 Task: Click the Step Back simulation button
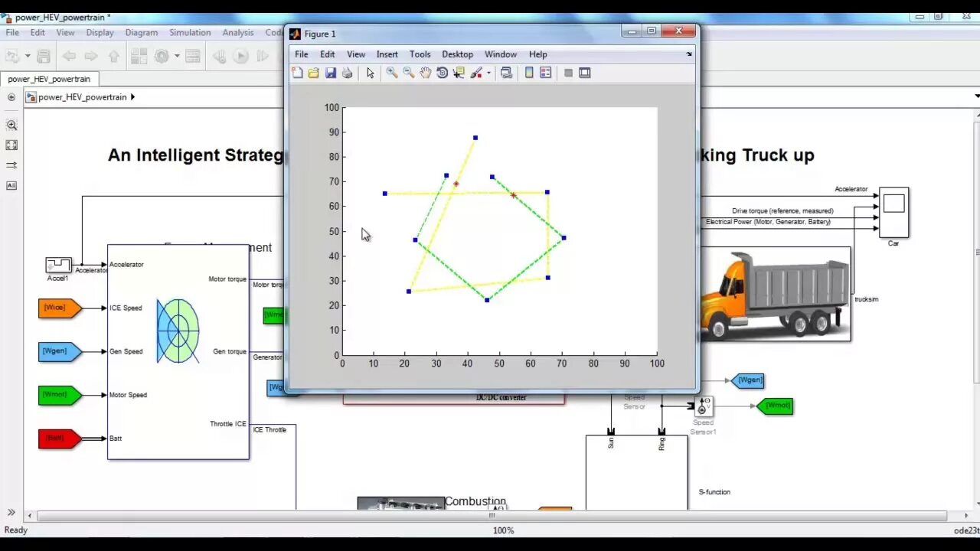pos(219,56)
